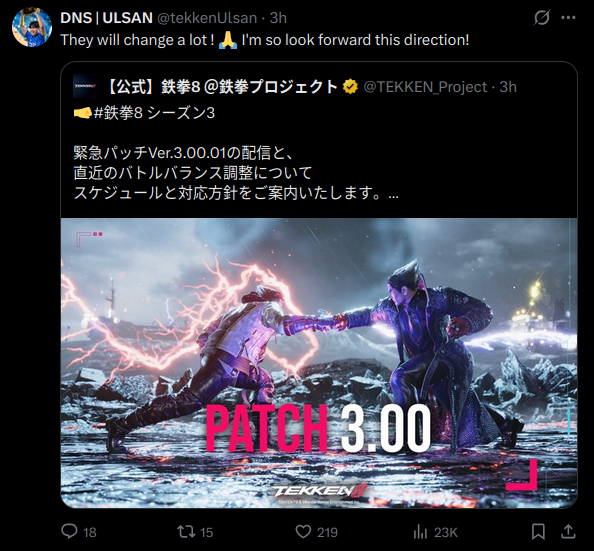Image resolution: width=594 pixels, height=551 pixels.
Task: Click the Grok explain icon at top right
Action: click(x=542, y=17)
